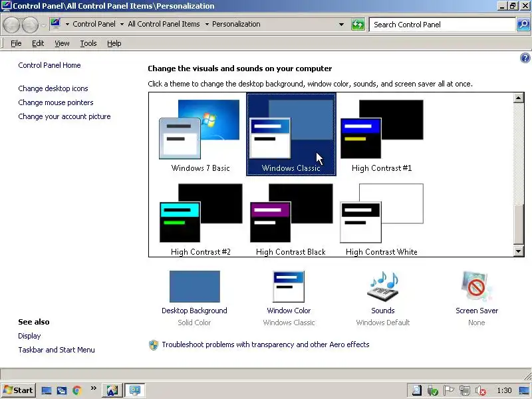Launch Chrome from quick launch
This screenshot has width=532, height=399.
(77, 390)
